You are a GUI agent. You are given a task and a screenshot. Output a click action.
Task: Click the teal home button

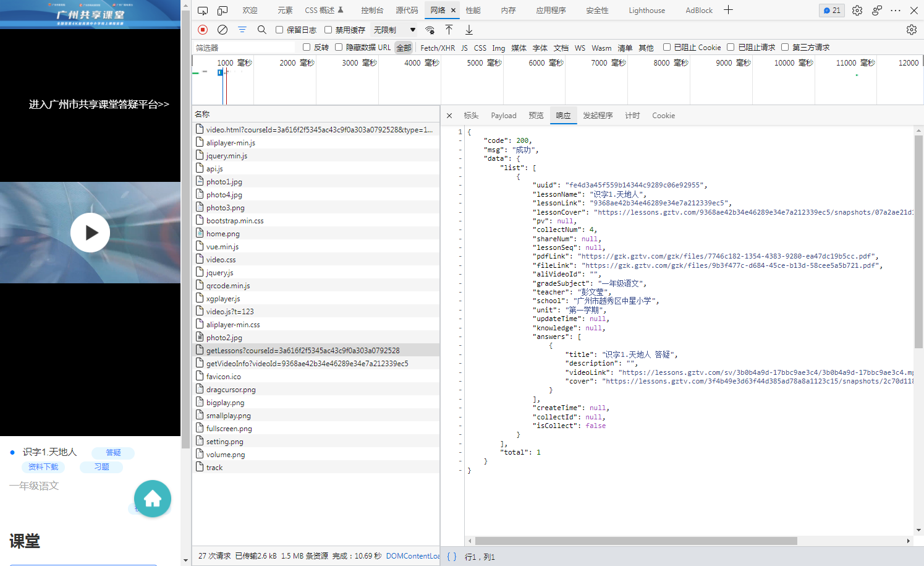click(x=153, y=499)
